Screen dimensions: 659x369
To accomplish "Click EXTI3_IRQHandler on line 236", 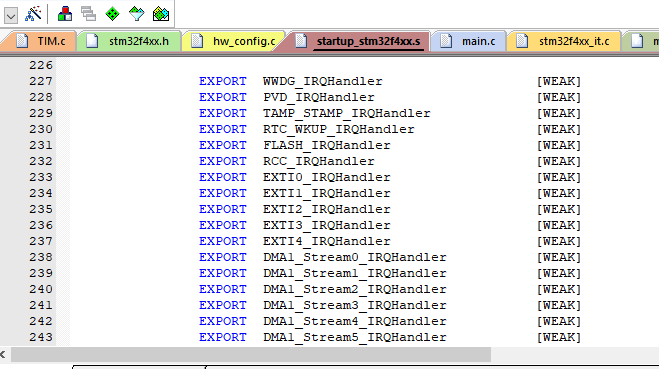I will tap(327, 225).
